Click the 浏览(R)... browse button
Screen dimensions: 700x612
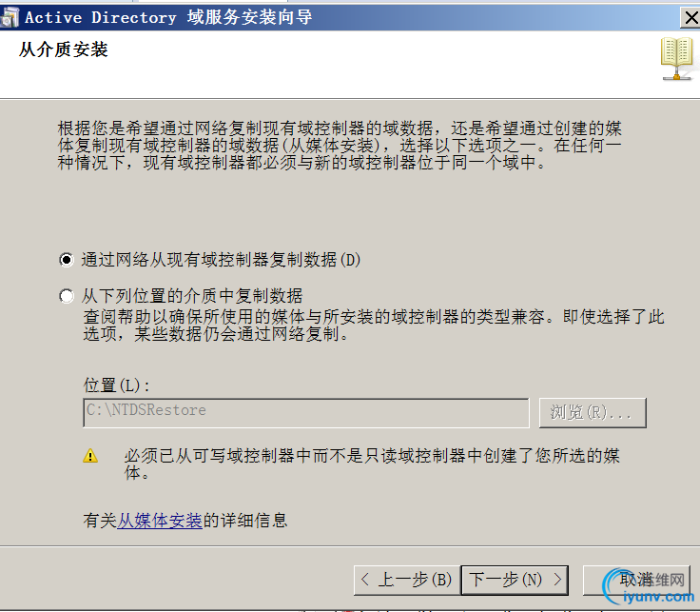pyautogui.click(x=593, y=413)
